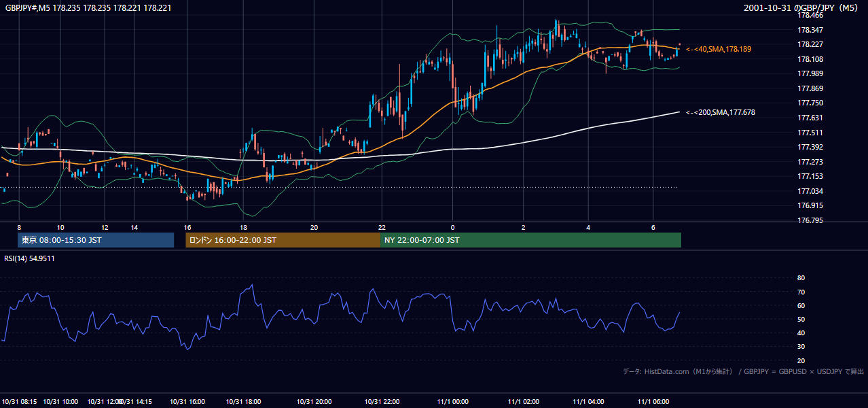Click the RSI(14) 54.9511 indicator label

pos(29,258)
